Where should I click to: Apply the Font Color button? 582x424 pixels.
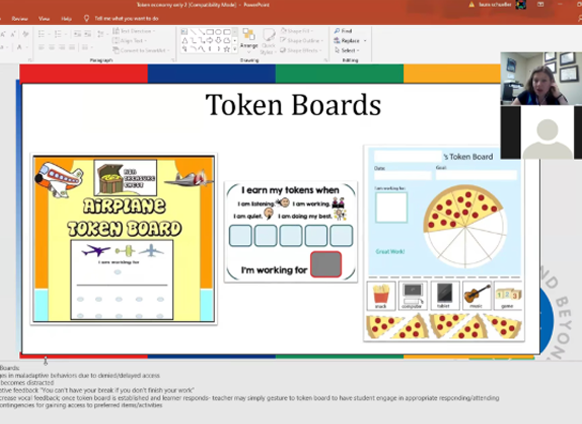point(19,47)
